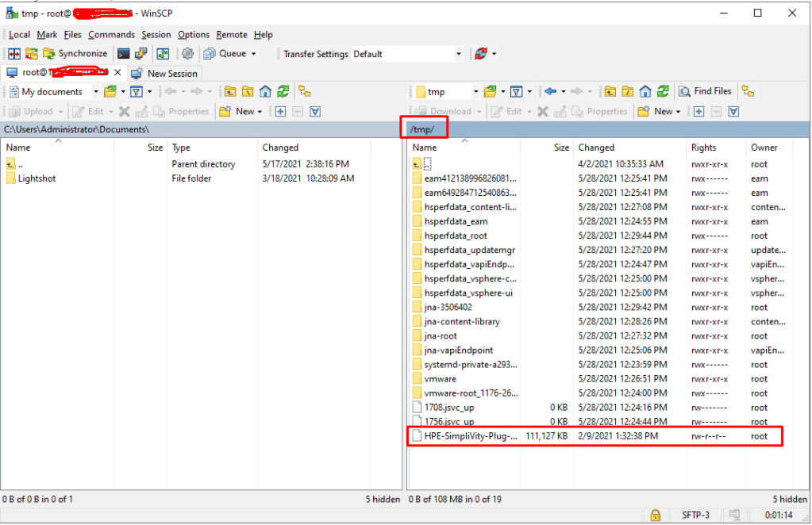
Task: Switch to the New Session tab
Action: pos(165,73)
